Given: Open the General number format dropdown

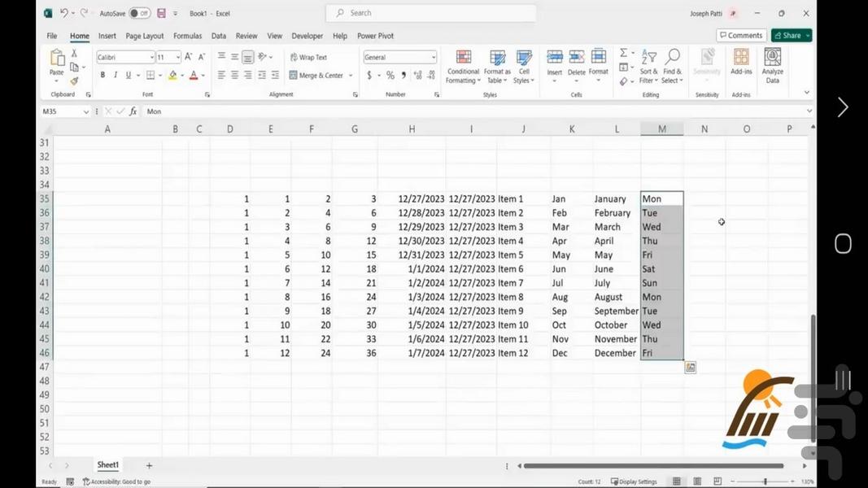Looking at the screenshot, I should [433, 58].
